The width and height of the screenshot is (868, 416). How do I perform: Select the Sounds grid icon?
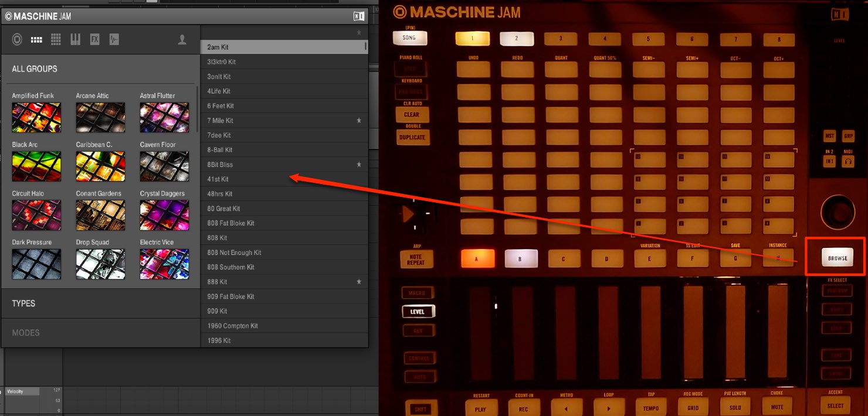(56, 40)
